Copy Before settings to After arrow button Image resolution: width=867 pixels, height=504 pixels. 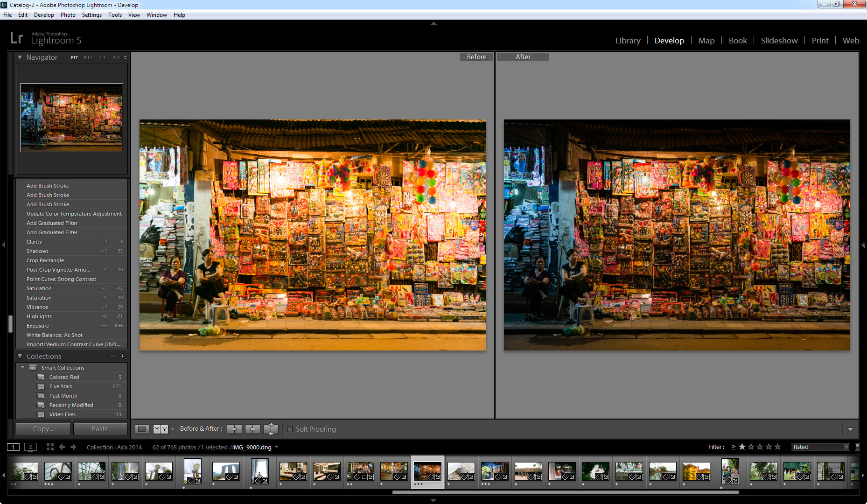point(234,429)
